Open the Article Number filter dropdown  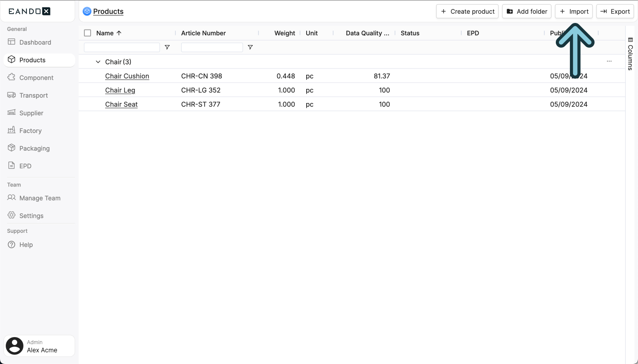coord(250,47)
